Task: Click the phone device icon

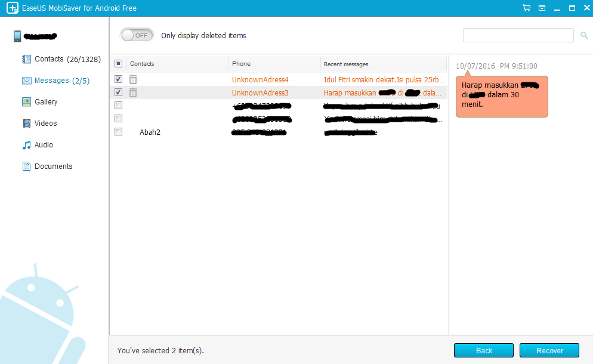Action: [17, 36]
